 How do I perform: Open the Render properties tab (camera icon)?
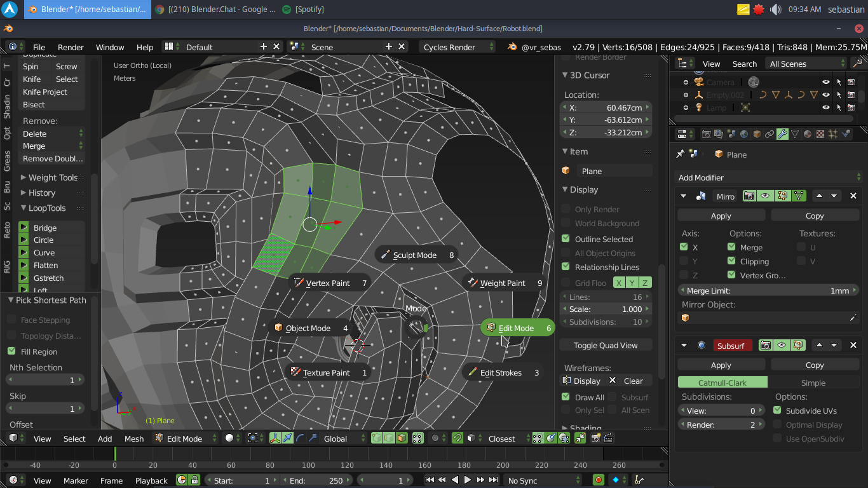pyautogui.click(x=706, y=134)
